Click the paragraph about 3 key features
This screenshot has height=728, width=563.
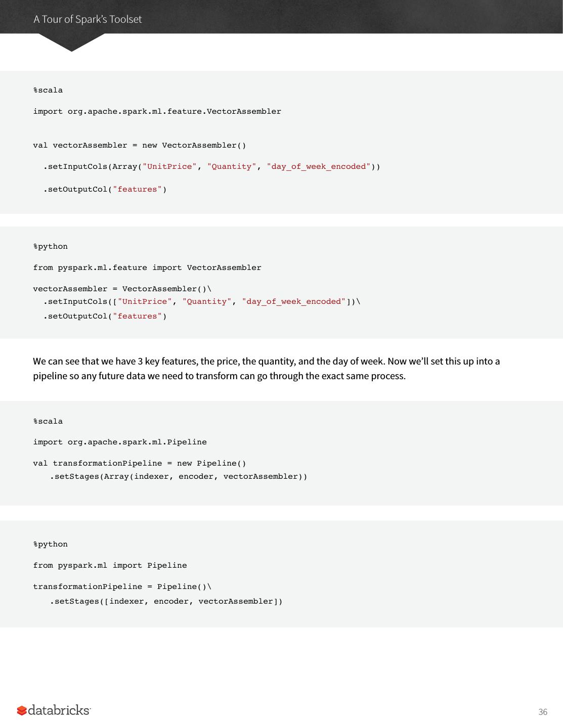[266, 369]
